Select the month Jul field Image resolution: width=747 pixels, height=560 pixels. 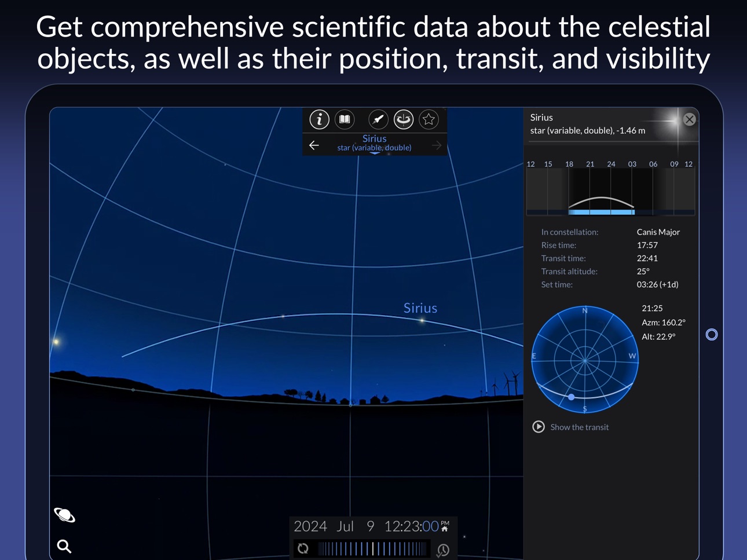click(x=345, y=526)
